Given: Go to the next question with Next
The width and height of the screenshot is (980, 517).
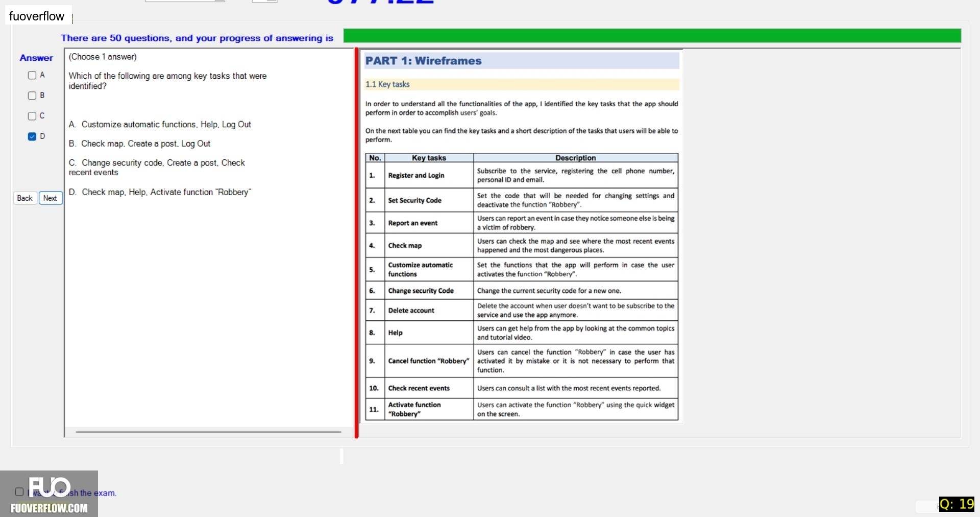Looking at the screenshot, I should coord(51,198).
